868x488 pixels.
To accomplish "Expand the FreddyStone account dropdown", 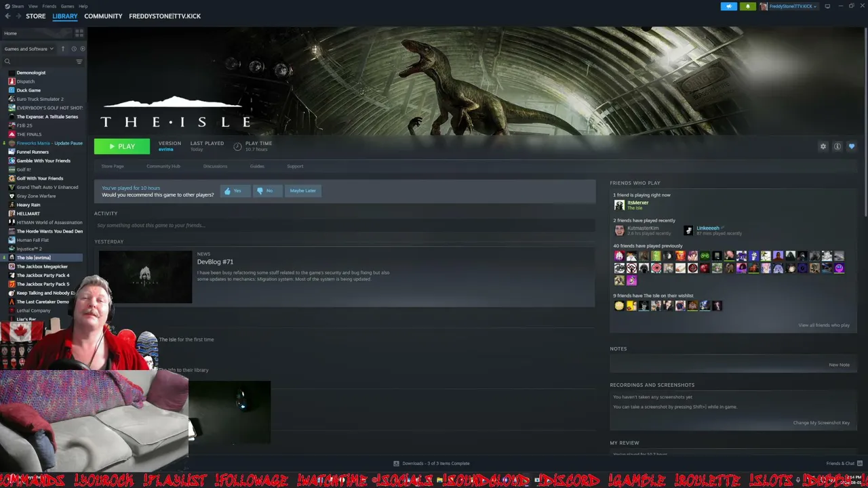I will 789,6.
